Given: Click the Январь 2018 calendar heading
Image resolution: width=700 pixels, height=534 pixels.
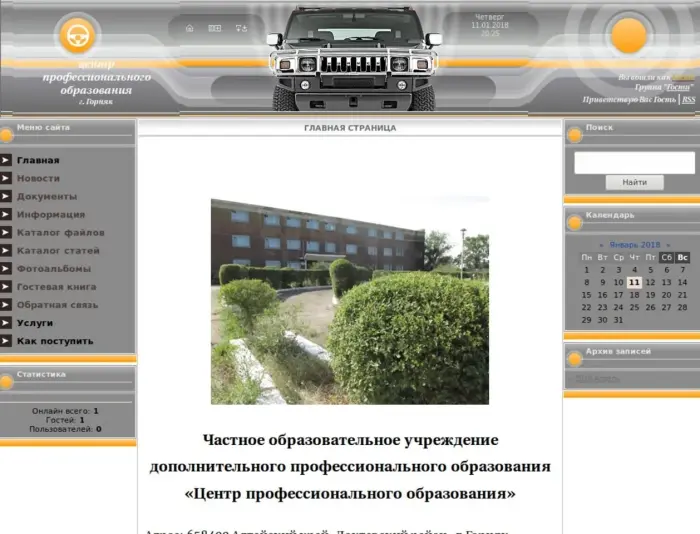Looking at the screenshot, I should [634, 245].
